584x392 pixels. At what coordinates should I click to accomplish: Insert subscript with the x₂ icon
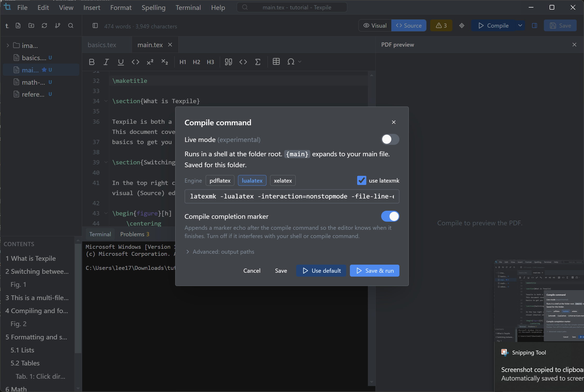[165, 62]
